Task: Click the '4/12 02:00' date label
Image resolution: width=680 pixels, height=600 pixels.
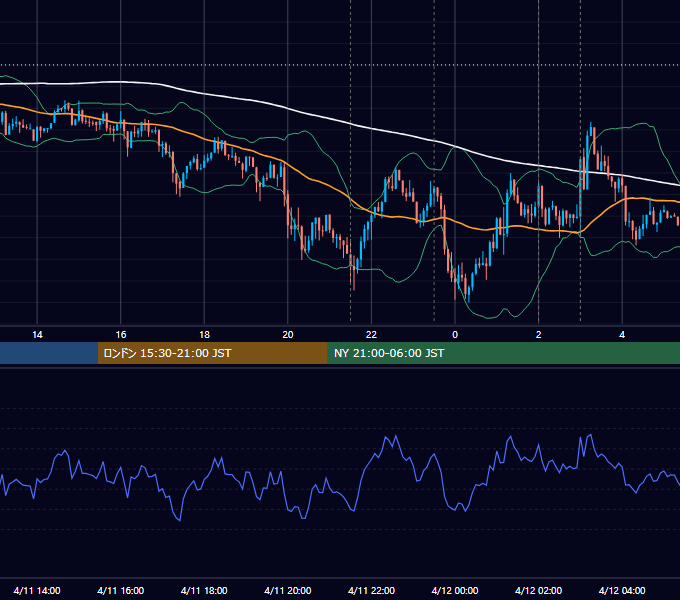Action: [538, 590]
